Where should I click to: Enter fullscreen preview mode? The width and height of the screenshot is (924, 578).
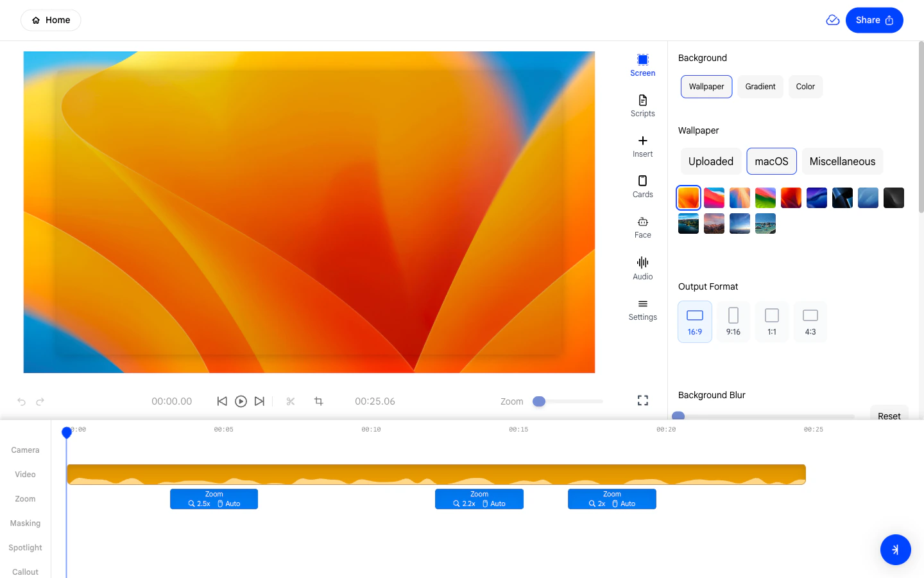643,401
